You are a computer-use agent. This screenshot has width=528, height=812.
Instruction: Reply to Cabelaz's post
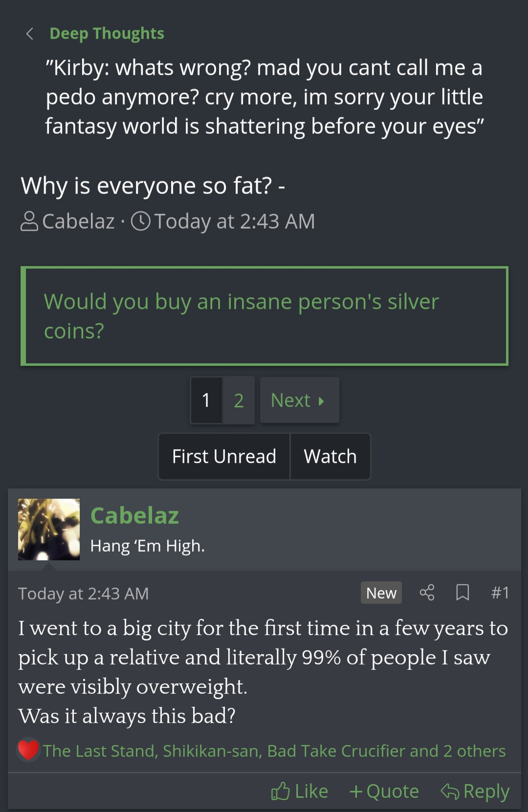click(475, 791)
